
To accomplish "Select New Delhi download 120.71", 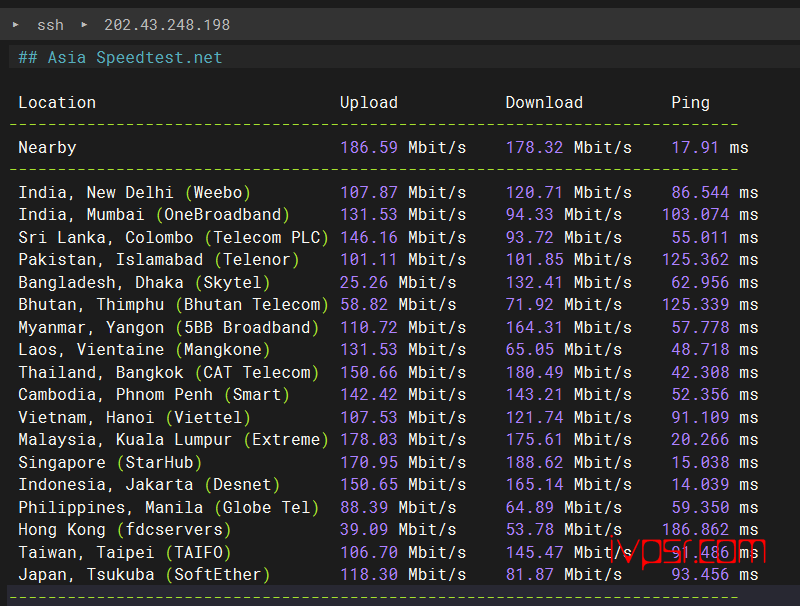I will point(534,192).
